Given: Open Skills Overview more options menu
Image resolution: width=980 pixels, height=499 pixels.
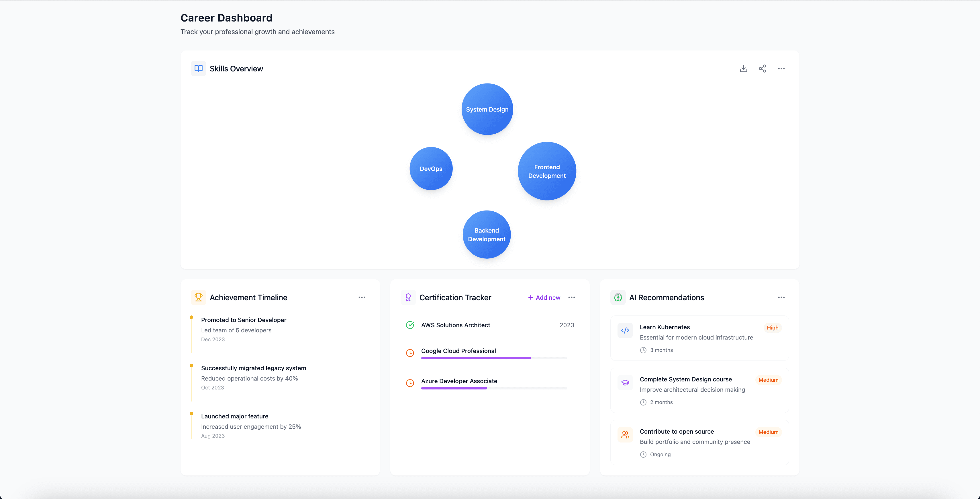Looking at the screenshot, I should click(x=781, y=69).
